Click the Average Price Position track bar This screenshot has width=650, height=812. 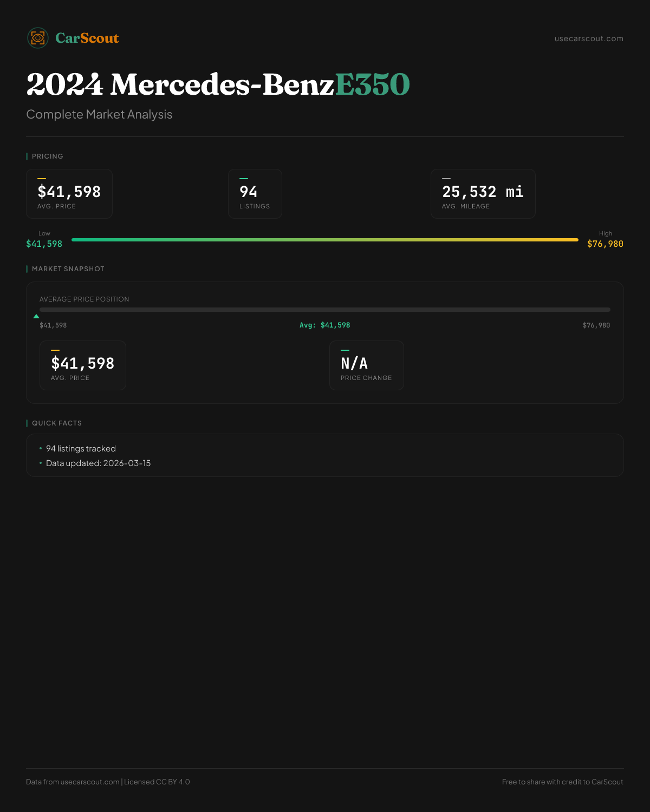pyautogui.click(x=325, y=310)
